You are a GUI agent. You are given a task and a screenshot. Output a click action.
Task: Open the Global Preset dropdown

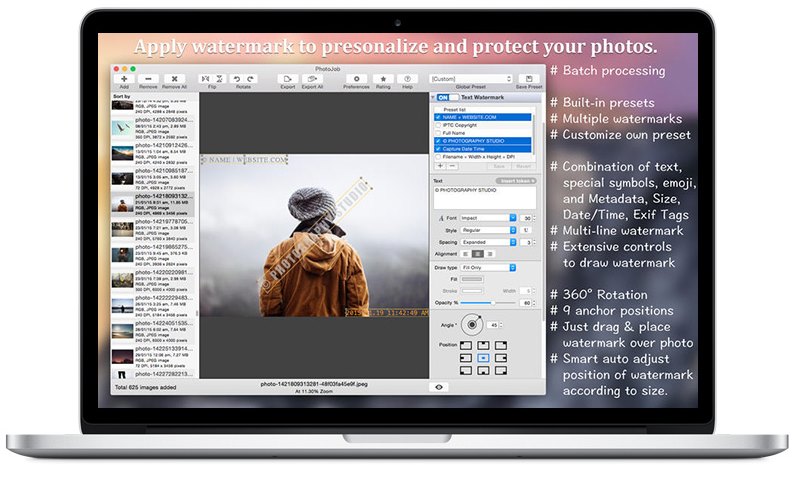pos(471,79)
